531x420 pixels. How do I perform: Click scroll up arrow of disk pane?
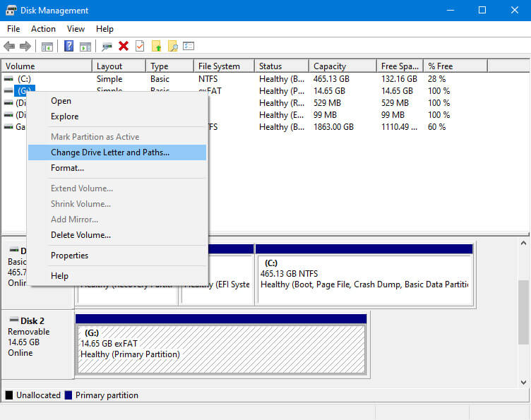pyautogui.click(x=523, y=243)
